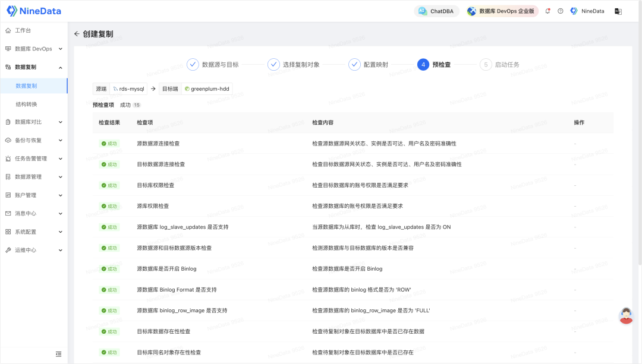
Task: Open the notification bell with red badge
Action: [547, 11]
